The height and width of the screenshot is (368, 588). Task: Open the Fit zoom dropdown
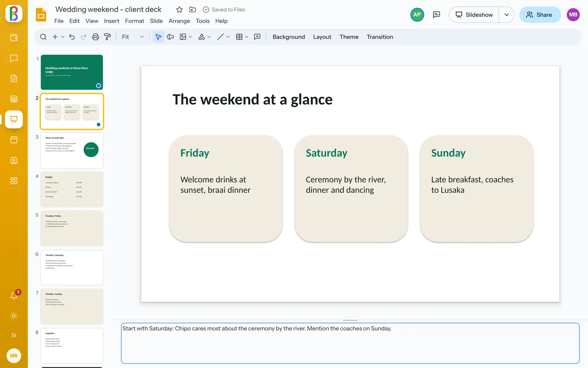[x=133, y=37]
